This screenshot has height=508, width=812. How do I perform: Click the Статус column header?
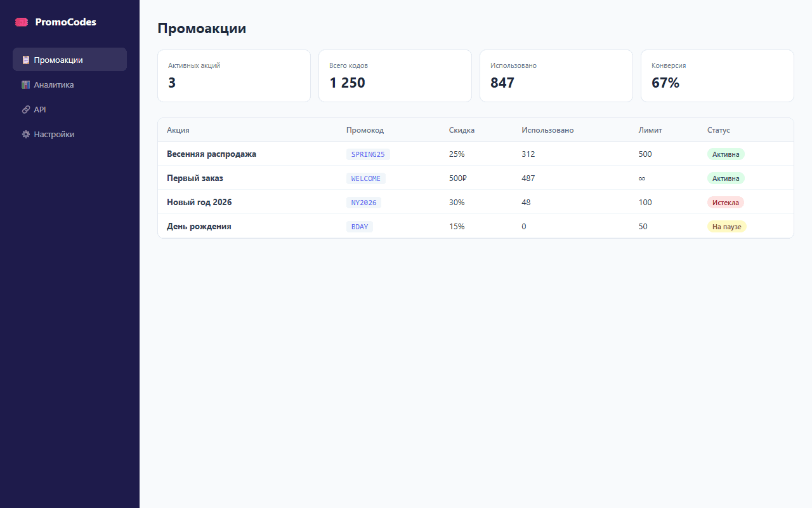point(719,130)
